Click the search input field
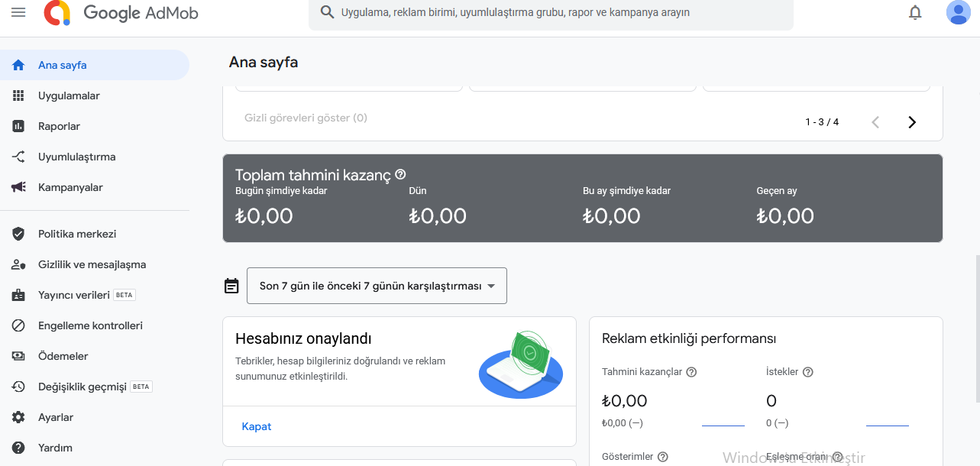Image resolution: width=980 pixels, height=466 pixels. [x=551, y=12]
